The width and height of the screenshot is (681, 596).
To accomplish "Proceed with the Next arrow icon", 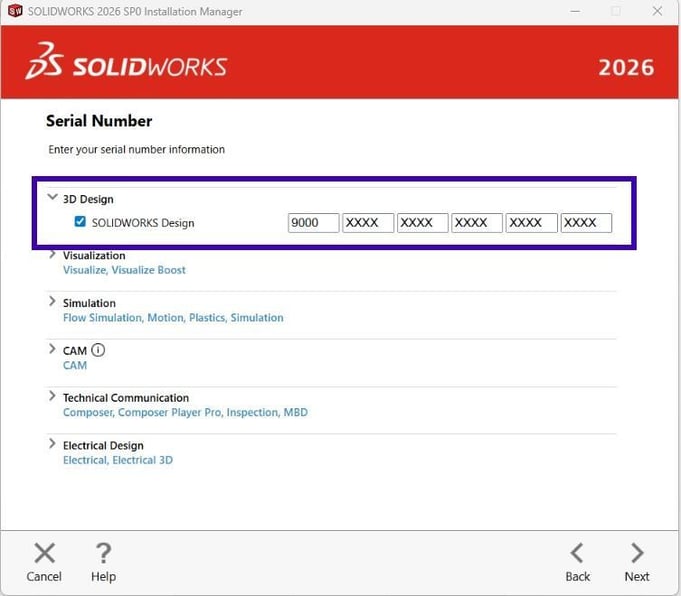I will (637, 553).
